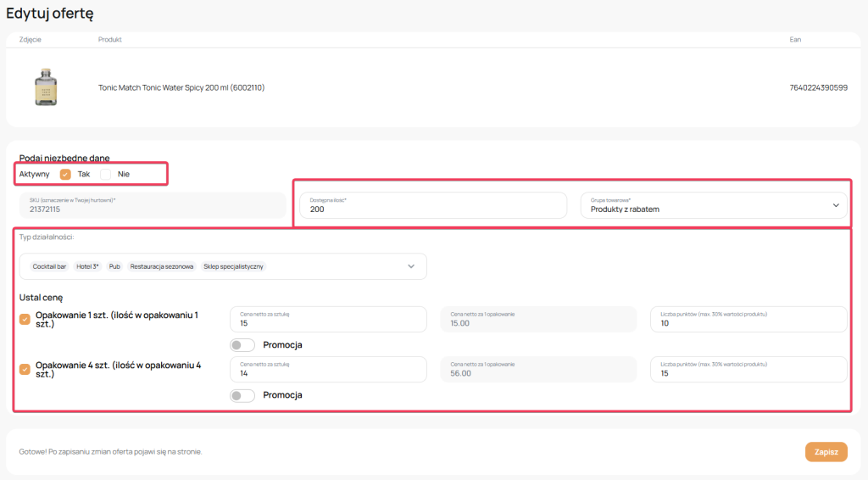This screenshot has height=480, width=868.
Task: Expand the Typ działalności multi-select chevron
Action: (411, 266)
